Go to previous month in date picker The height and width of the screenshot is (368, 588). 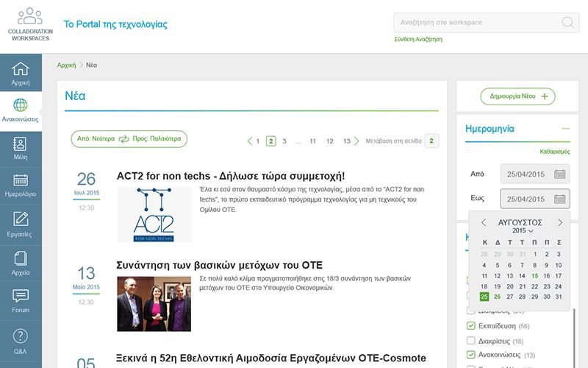click(484, 223)
